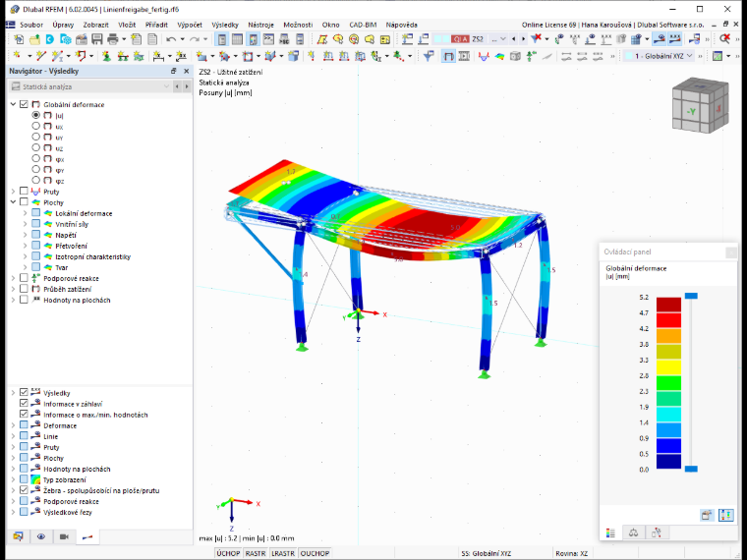The height and width of the screenshot is (560, 747).
Task: Enable the Pruty results checkbox in upper tree
Action: coord(24,191)
